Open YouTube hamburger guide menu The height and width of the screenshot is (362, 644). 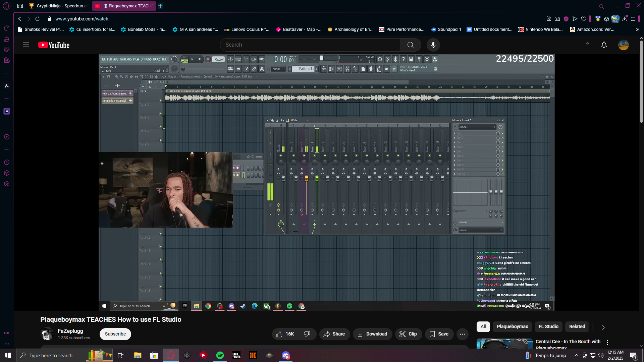(26, 45)
